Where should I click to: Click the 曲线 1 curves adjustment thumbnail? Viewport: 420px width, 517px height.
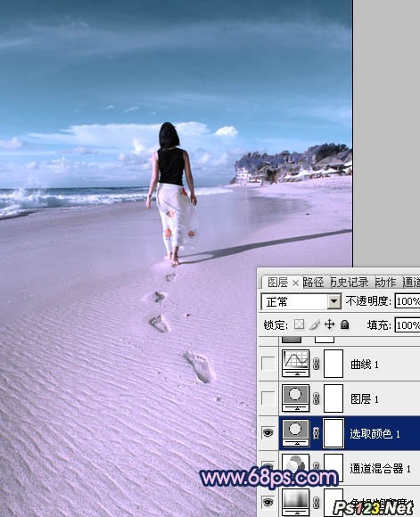tap(296, 363)
